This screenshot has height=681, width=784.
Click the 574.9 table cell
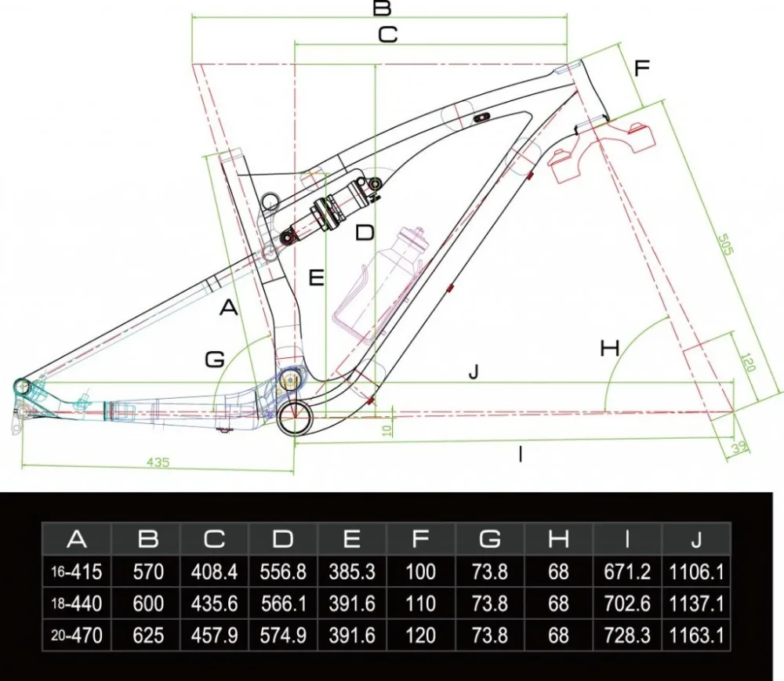(283, 636)
